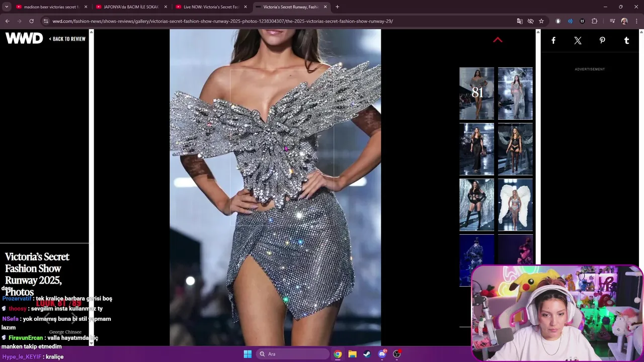View site information icon in address bar

pyautogui.click(x=46, y=21)
